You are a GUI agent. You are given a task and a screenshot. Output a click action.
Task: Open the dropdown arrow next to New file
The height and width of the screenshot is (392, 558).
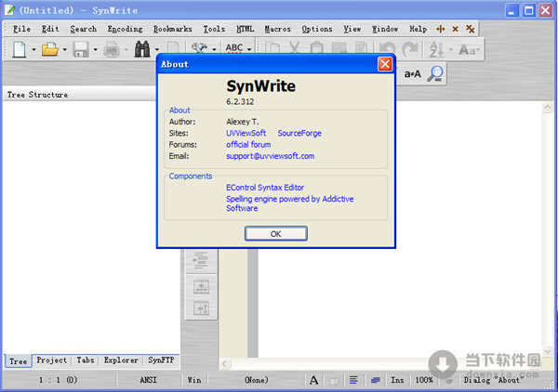pos(33,49)
